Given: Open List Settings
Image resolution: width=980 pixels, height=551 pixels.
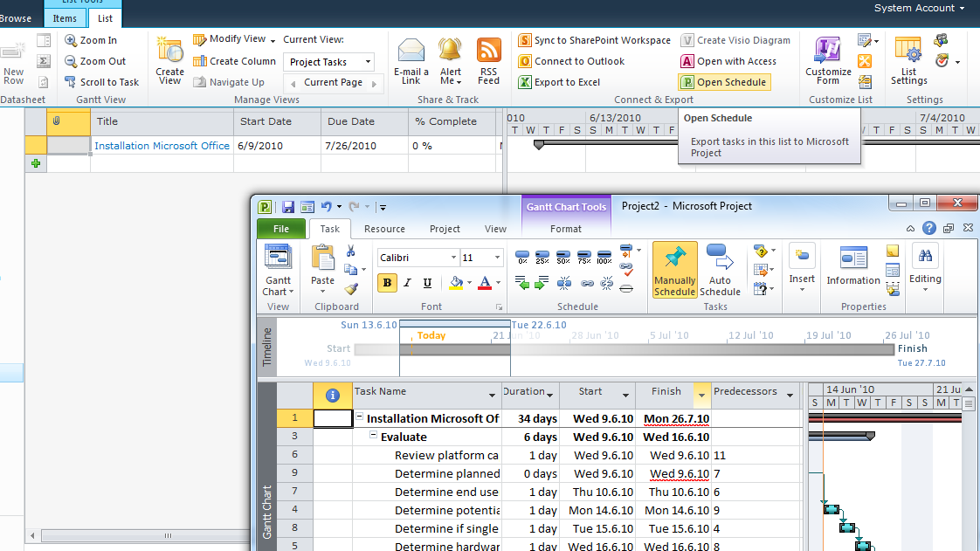Looking at the screenshot, I should pyautogui.click(x=908, y=60).
